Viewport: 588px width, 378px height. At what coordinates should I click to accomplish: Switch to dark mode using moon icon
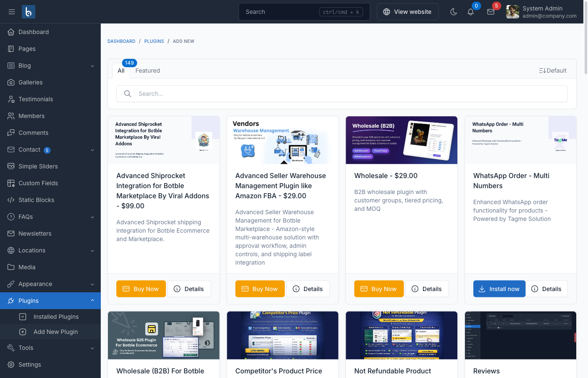coord(454,12)
